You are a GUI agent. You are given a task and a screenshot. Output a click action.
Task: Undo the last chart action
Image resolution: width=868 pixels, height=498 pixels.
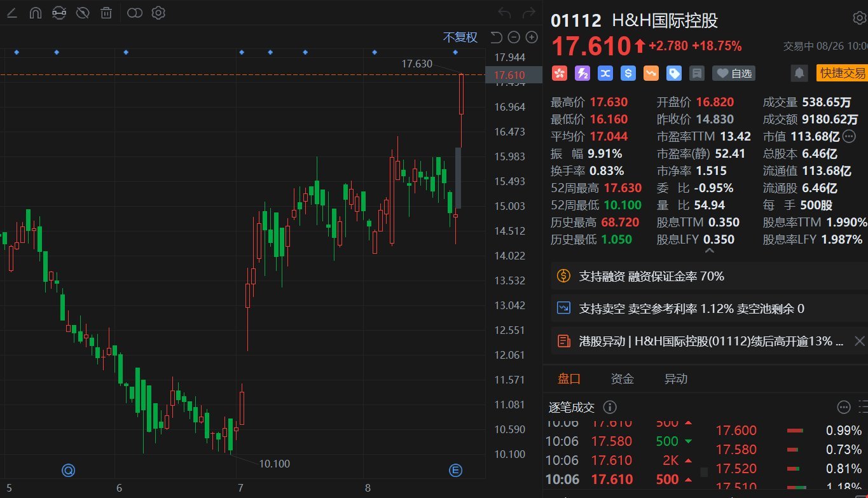[504, 13]
